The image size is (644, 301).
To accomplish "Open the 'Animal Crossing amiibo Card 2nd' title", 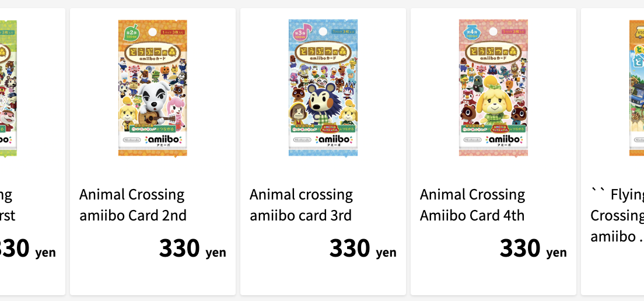I will pyautogui.click(x=133, y=205).
